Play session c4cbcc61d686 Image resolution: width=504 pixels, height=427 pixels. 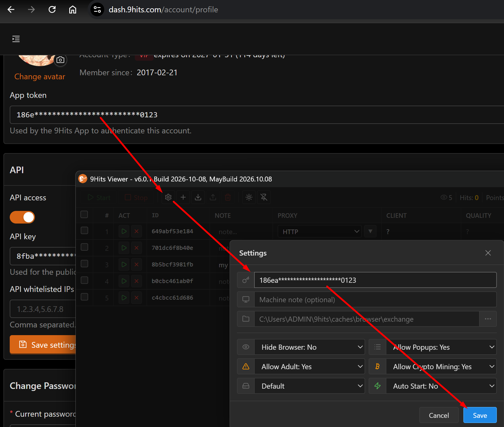124,298
